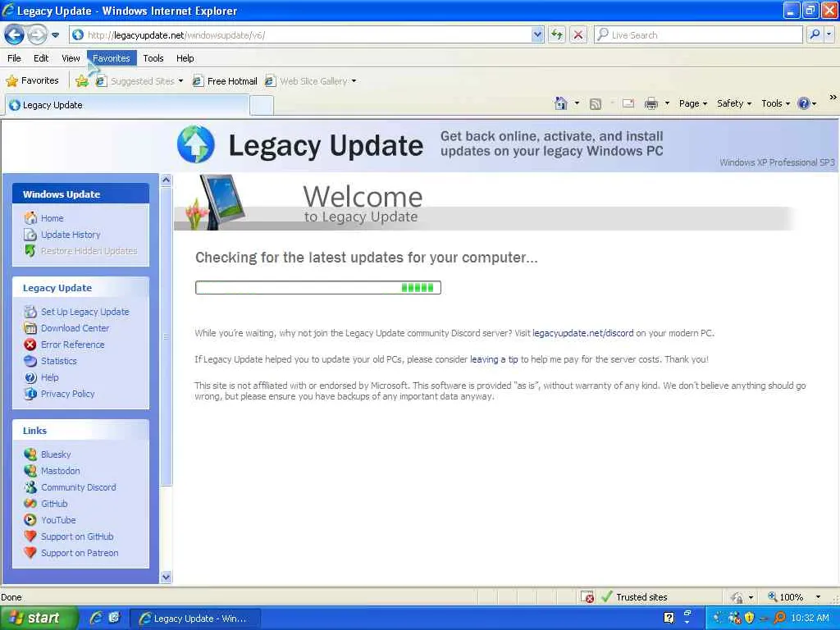The width and height of the screenshot is (840, 630).
Task: Open the Help menu
Action: [185, 58]
